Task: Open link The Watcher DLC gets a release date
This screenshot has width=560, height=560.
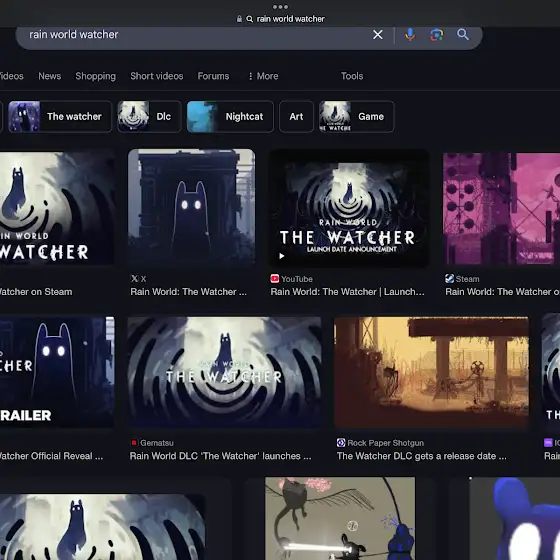Action: click(421, 456)
